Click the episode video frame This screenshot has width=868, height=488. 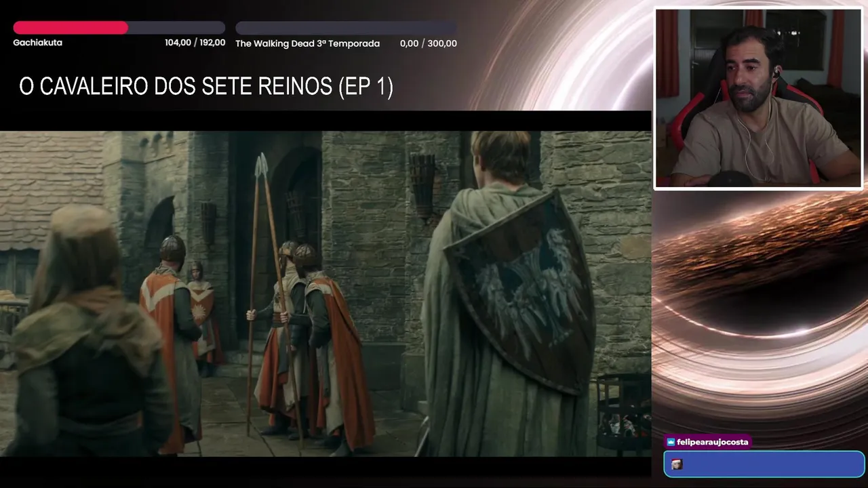tap(325, 293)
